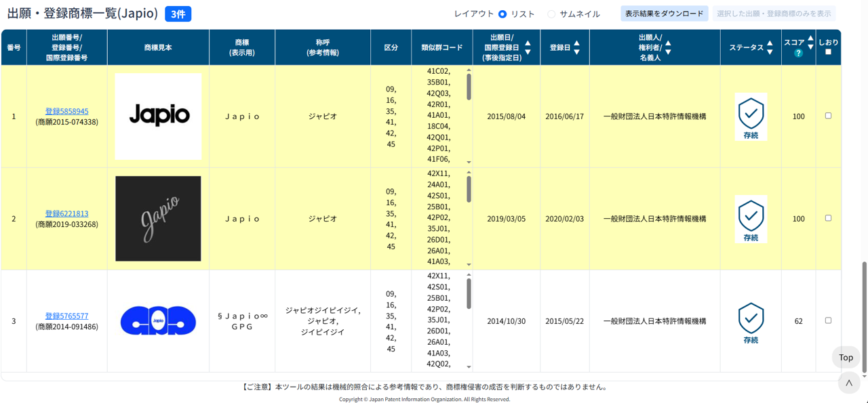Click row 3 類似群コード scroll down arrow
Image resolution: width=868 pixels, height=403 pixels.
469,367
